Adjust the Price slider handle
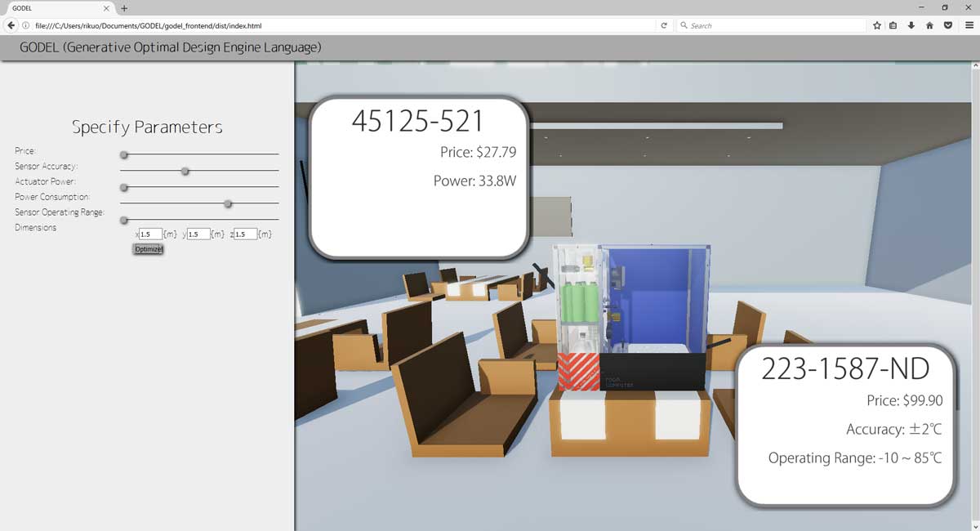 pos(124,154)
